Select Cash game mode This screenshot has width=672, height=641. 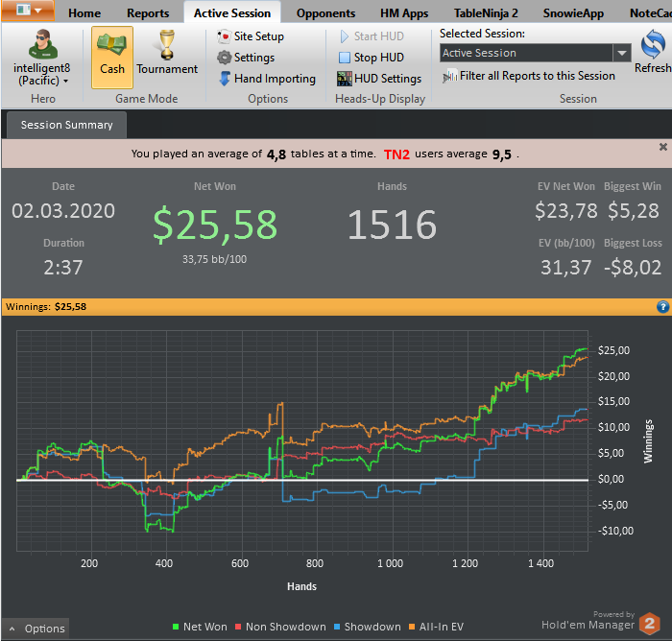pyautogui.click(x=112, y=57)
